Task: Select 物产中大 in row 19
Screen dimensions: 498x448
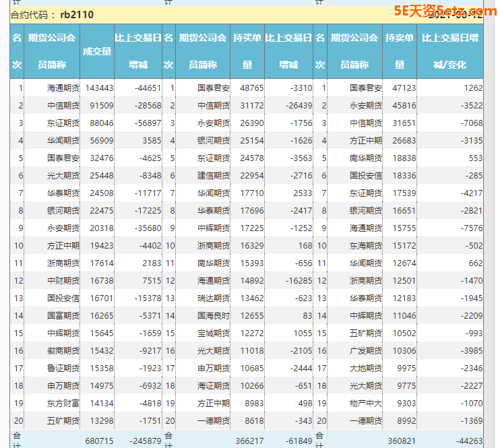Action: (366, 403)
